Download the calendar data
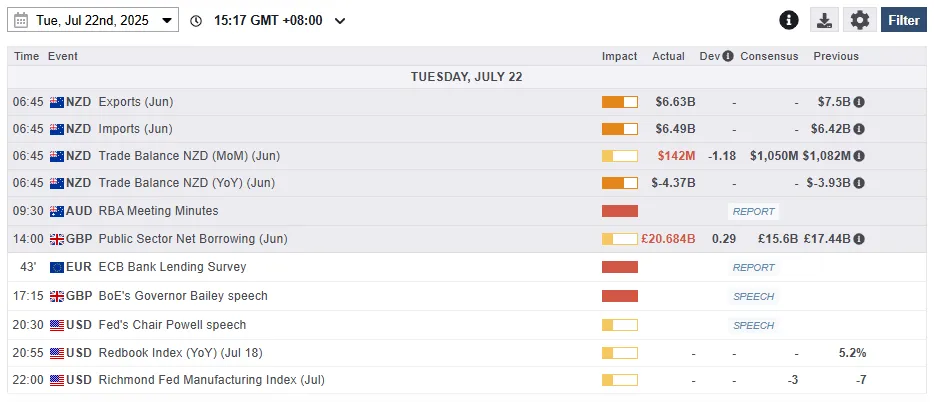This screenshot has width=934, height=402. coord(824,20)
